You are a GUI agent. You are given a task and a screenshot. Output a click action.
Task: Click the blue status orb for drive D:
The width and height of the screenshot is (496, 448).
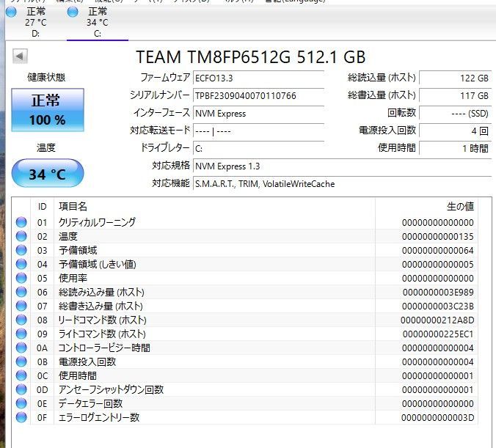(x=11, y=12)
